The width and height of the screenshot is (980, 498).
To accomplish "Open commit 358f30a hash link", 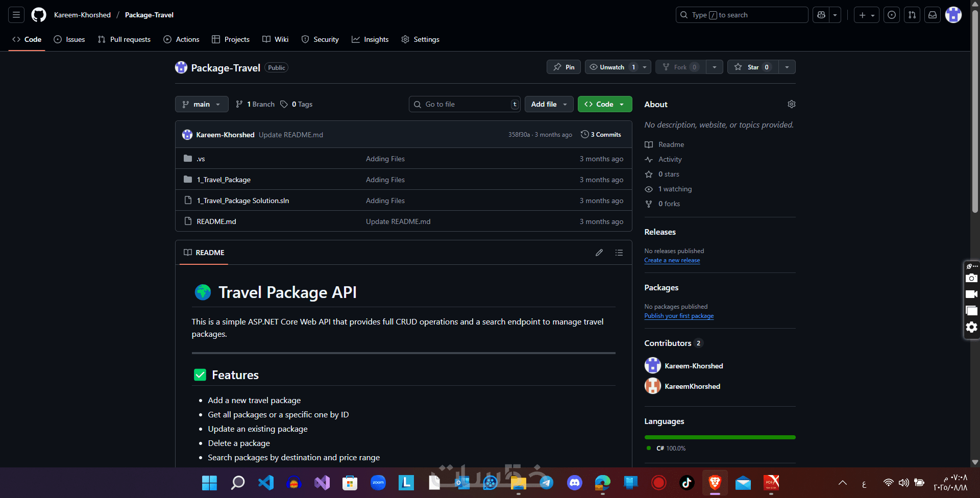I will pyautogui.click(x=519, y=135).
